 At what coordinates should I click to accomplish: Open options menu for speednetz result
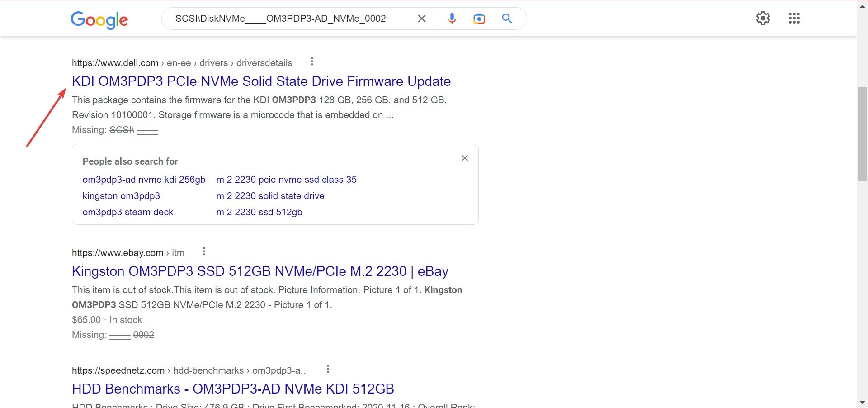point(328,369)
